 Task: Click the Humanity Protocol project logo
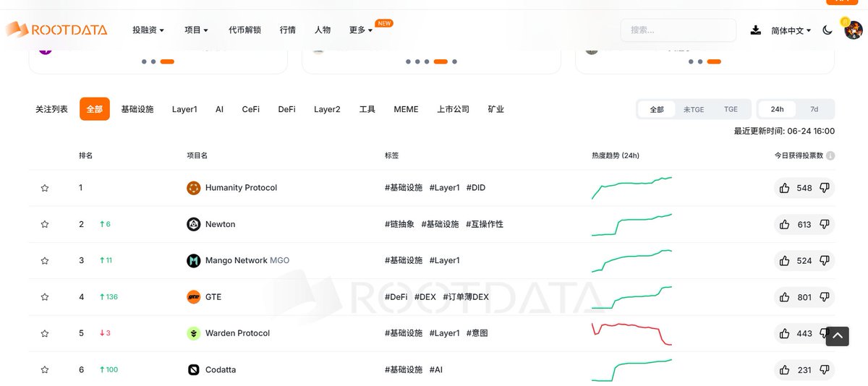[193, 188]
